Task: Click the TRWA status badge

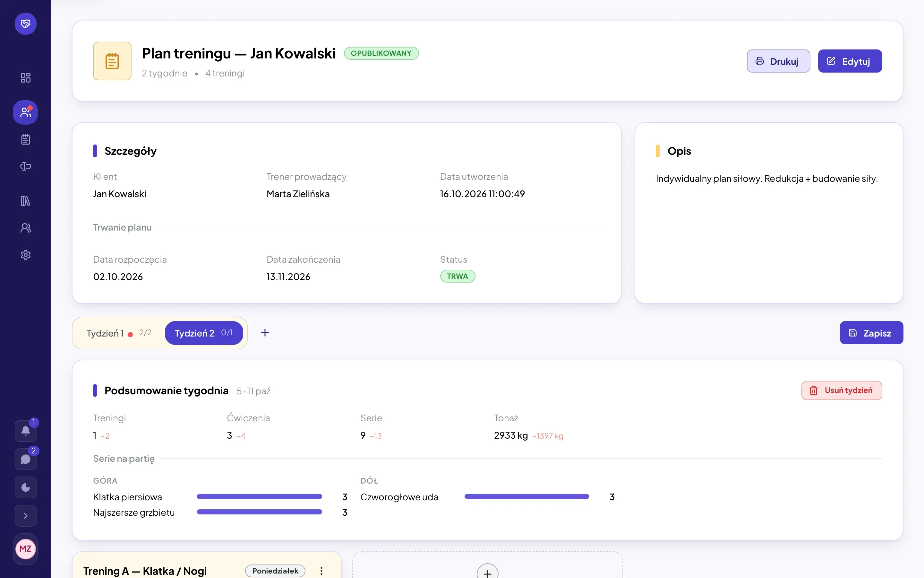Action: tap(458, 276)
